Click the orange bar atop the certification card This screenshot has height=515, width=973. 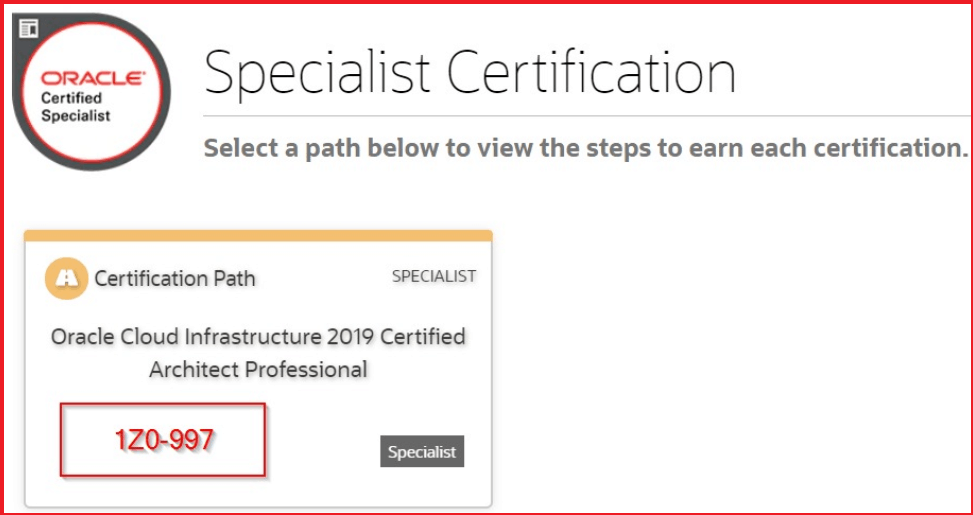[258, 236]
